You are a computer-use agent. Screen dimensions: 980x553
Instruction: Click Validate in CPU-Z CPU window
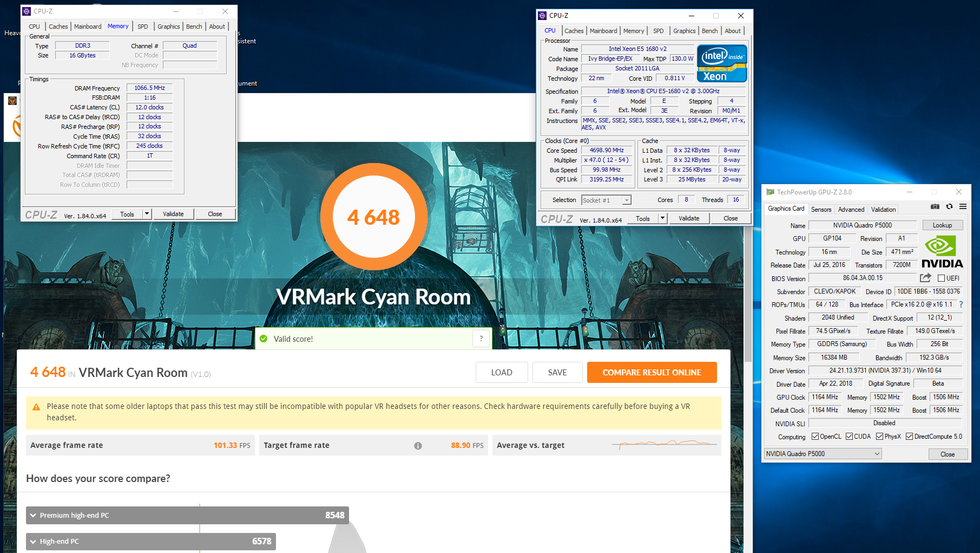[x=689, y=218]
